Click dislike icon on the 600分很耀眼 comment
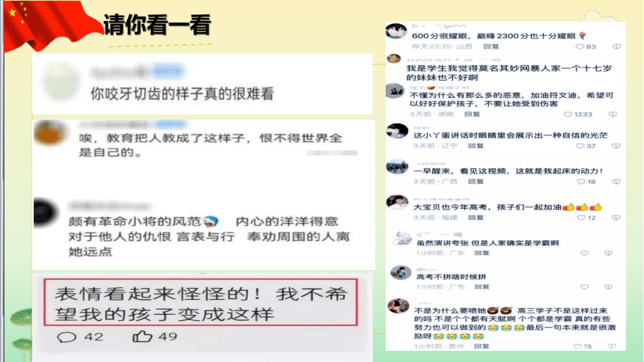Viewport: 644px width, 362px height. (616, 47)
